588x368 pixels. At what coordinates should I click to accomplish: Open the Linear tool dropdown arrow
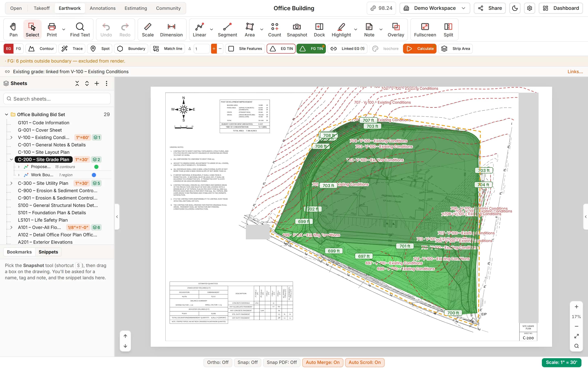pyautogui.click(x=212, y=29)
